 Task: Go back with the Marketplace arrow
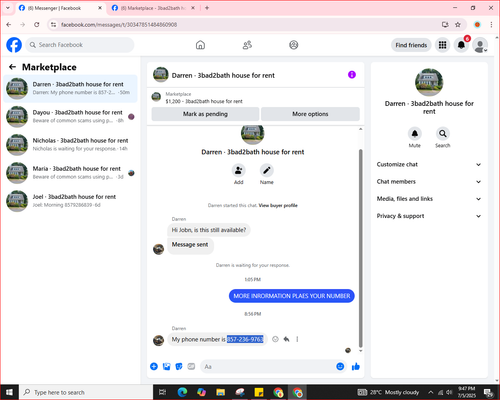point(12,67)
